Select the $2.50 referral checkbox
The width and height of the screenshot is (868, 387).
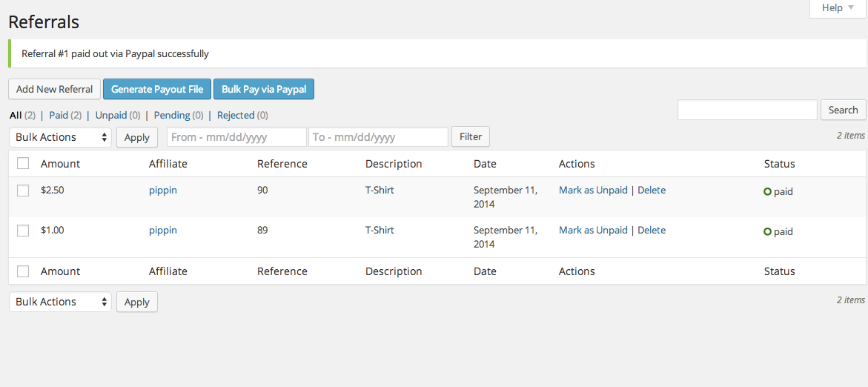pos(23,191)
